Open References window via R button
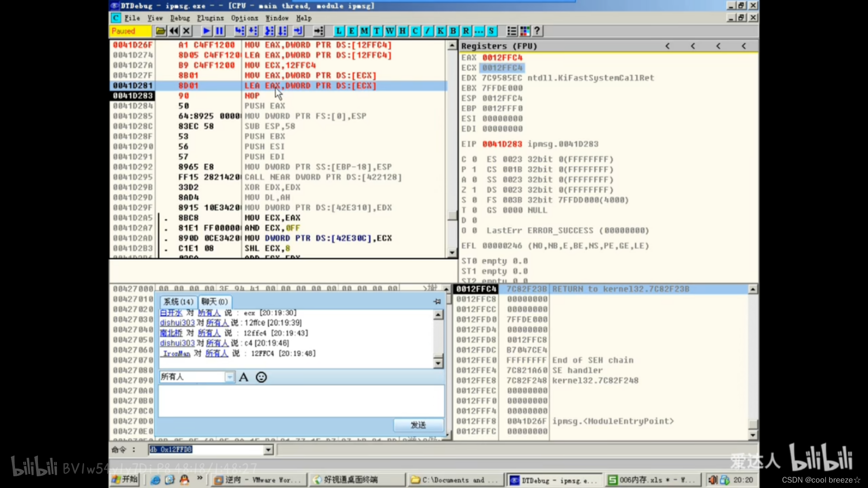Screen dimensions: 868x488 point(466,31)
